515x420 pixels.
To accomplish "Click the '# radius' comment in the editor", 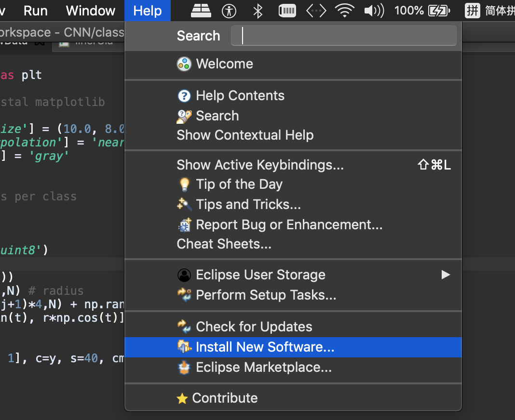I will tap(56, 291).
